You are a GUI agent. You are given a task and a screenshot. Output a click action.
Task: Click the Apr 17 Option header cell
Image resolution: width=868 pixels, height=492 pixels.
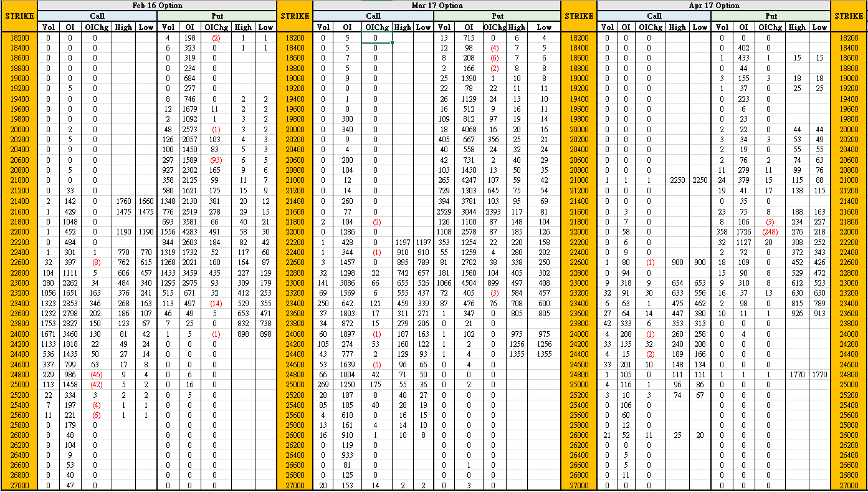click(714, 6)
